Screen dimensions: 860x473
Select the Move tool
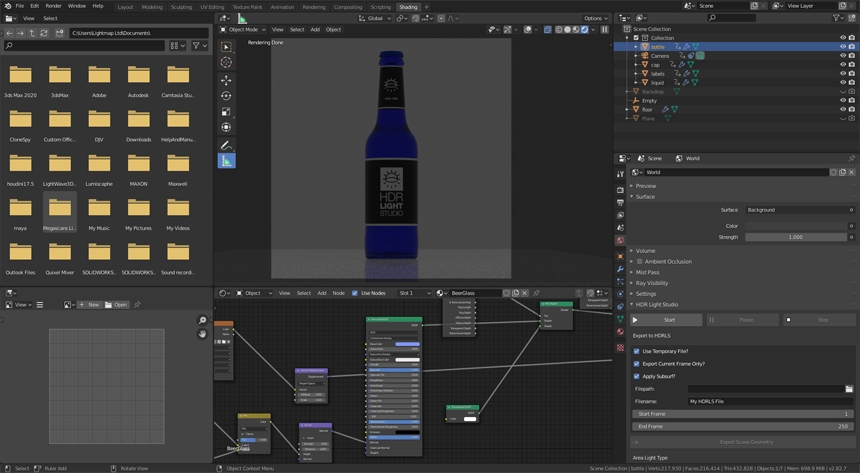click(x=226, y=80)
